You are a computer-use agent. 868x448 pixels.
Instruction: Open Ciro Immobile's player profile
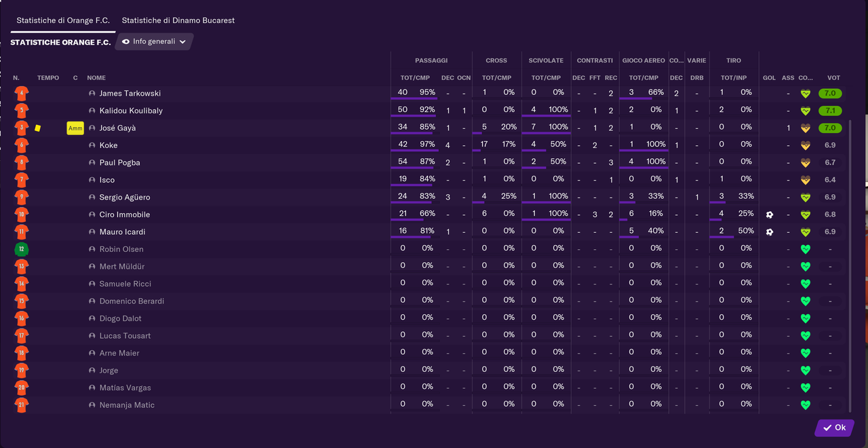pyautogui.click(x=125, y=214)
